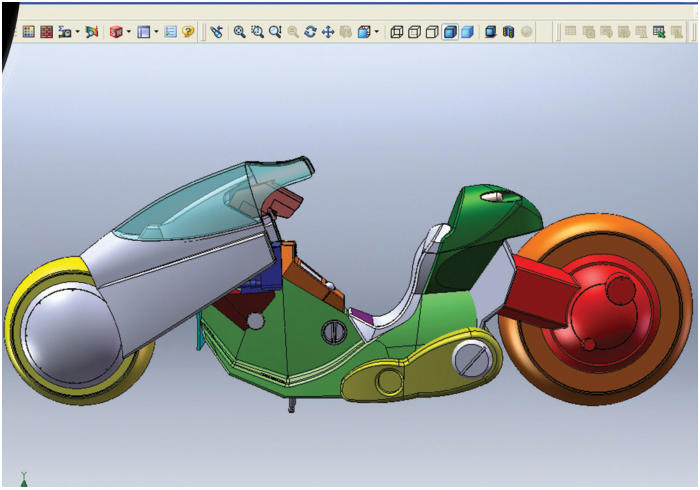Viewport: 700px width, 490px height.
Task: Select Zoom to Area tool
Action: tap(258, 32)
